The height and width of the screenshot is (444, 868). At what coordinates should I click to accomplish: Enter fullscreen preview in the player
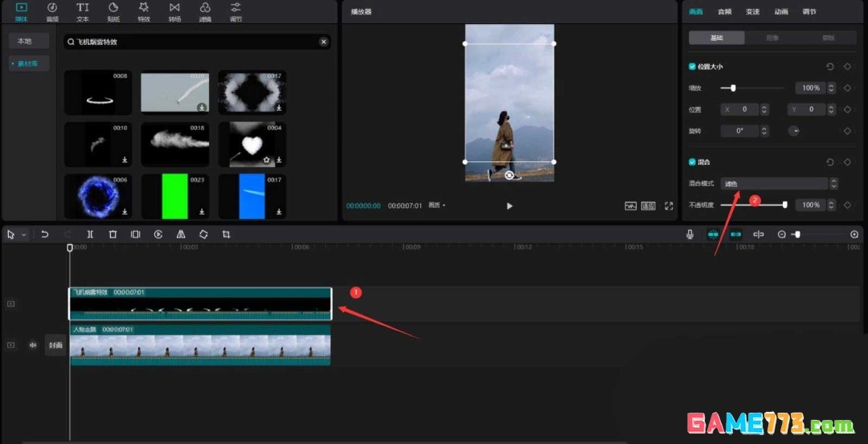point(669,206)
